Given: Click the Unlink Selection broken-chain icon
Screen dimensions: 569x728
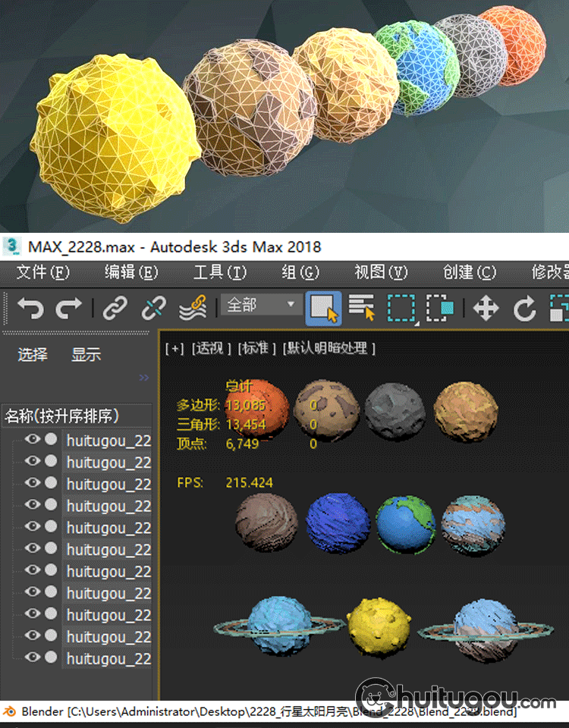Looking at the screenshot, I should pos(154,308).
